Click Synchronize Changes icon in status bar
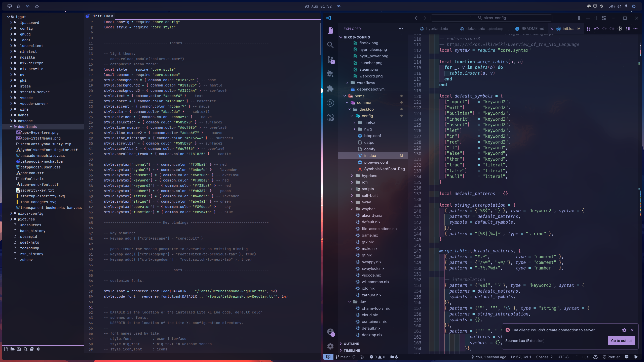The width and height of the screenshot is (644, 362). (354, 357)
